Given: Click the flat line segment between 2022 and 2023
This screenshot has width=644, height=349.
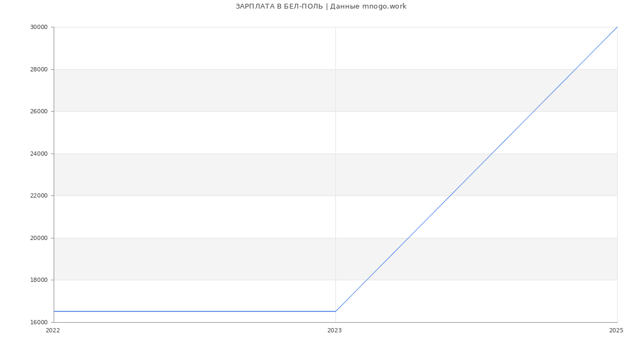Looking at the screenshot, I should point(194,311).
